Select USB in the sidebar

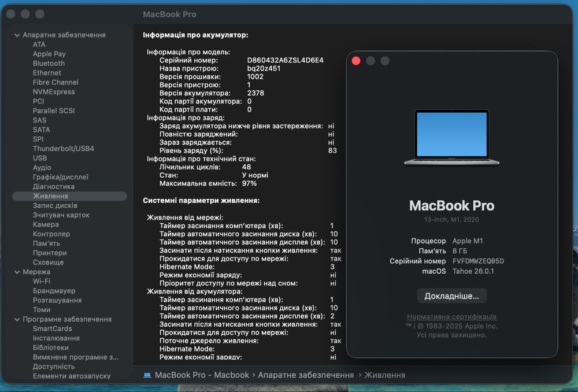click(40, 158)
